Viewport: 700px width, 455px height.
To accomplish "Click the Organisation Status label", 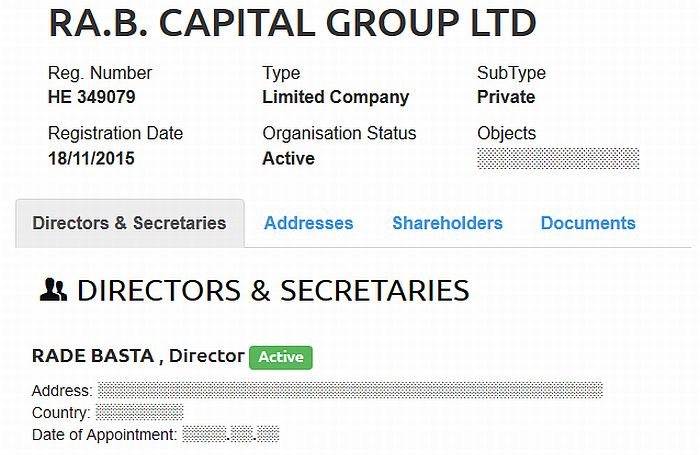I will tap(339, 134).
